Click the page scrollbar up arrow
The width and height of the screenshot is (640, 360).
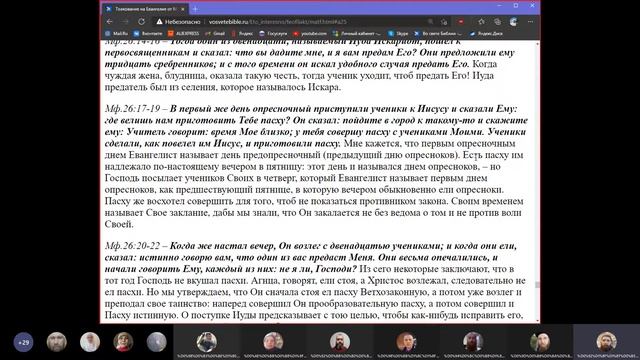coord(537,43)
